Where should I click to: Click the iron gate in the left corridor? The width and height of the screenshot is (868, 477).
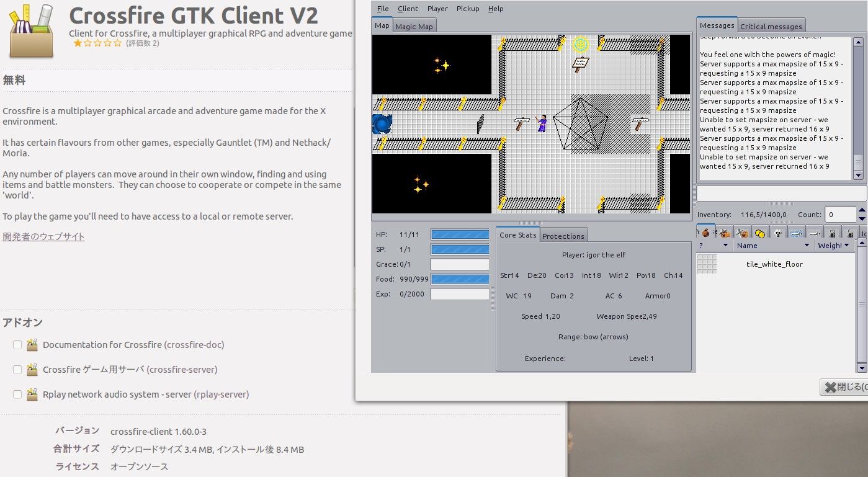pos(481,124)
